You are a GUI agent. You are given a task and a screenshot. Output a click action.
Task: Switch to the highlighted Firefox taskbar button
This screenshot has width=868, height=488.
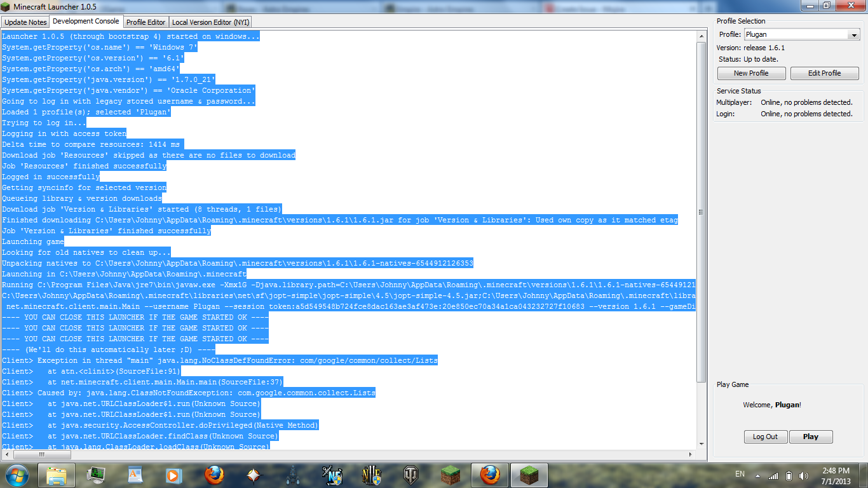click(490, 475)
